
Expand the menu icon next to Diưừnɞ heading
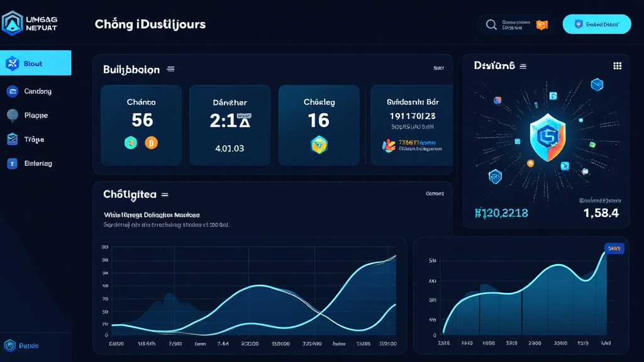coord(523,66)
